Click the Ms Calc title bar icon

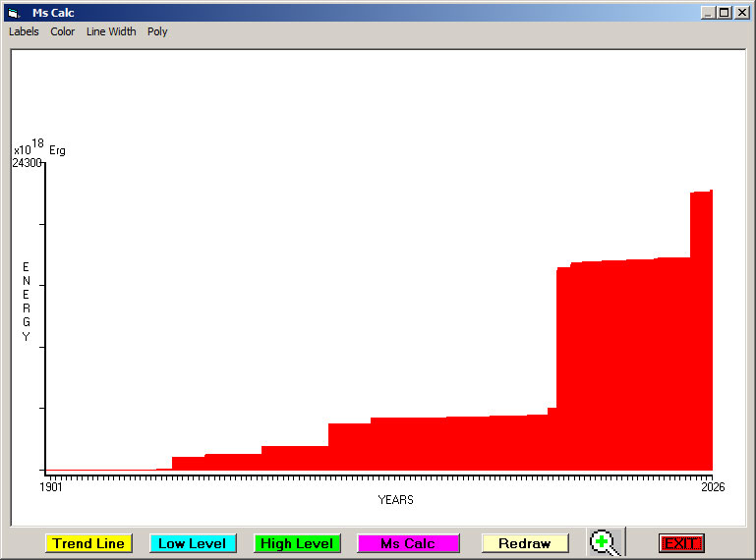point(13,13)
